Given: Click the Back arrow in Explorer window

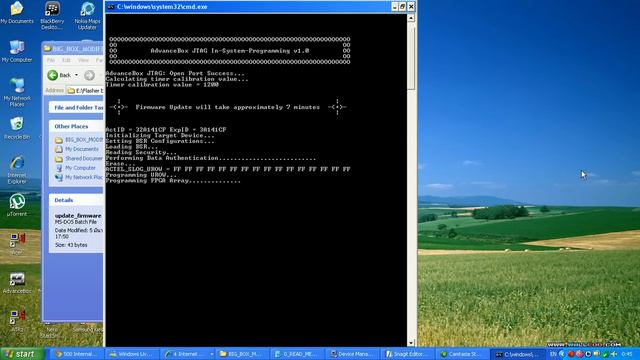Looking at the screenshot, I should point(59,75).
